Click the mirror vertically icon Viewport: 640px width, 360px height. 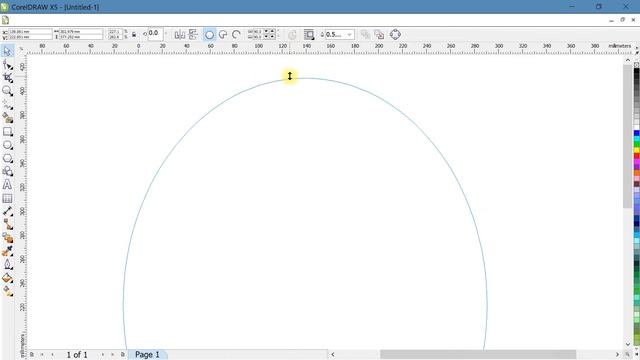point(193,35)
